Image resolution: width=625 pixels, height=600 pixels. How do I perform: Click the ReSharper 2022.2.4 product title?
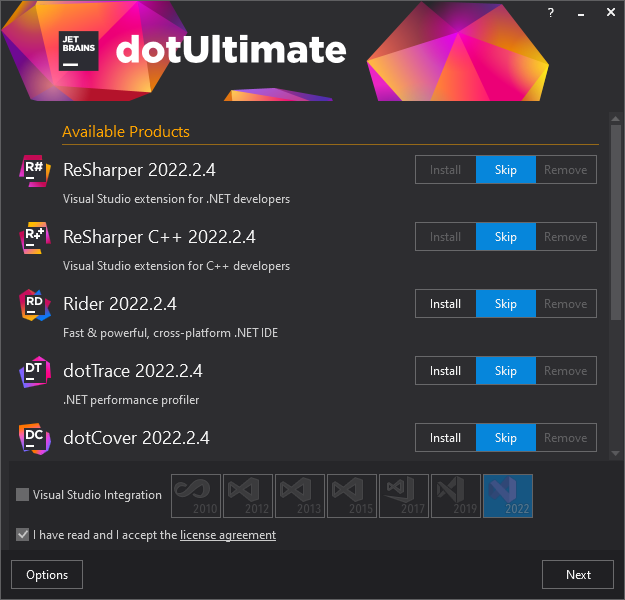tap(139, 170)
